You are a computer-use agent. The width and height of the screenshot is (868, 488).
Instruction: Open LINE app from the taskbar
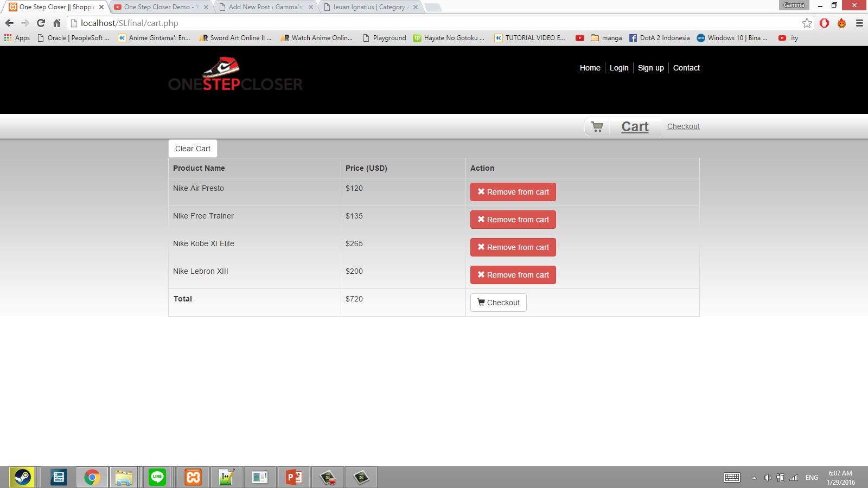(x=157, y=477)
